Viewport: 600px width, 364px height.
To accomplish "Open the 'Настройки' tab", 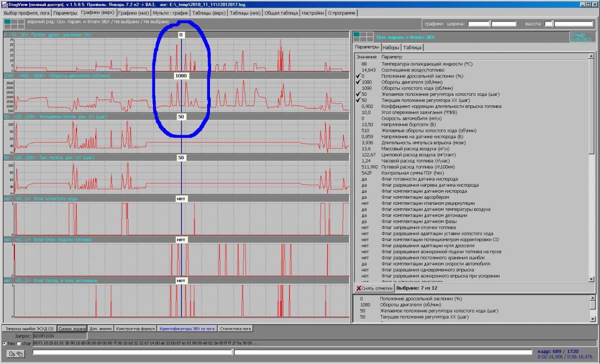I will (313, 13).
